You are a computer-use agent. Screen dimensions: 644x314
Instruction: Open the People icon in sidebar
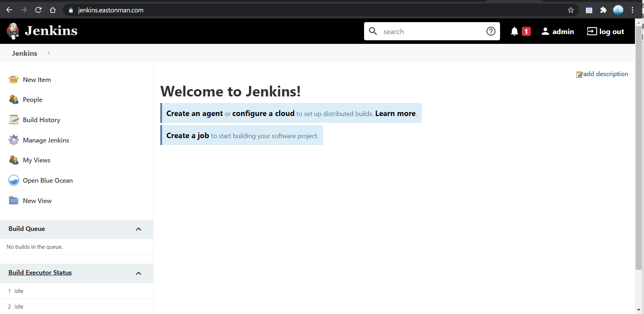click(13, 100)
